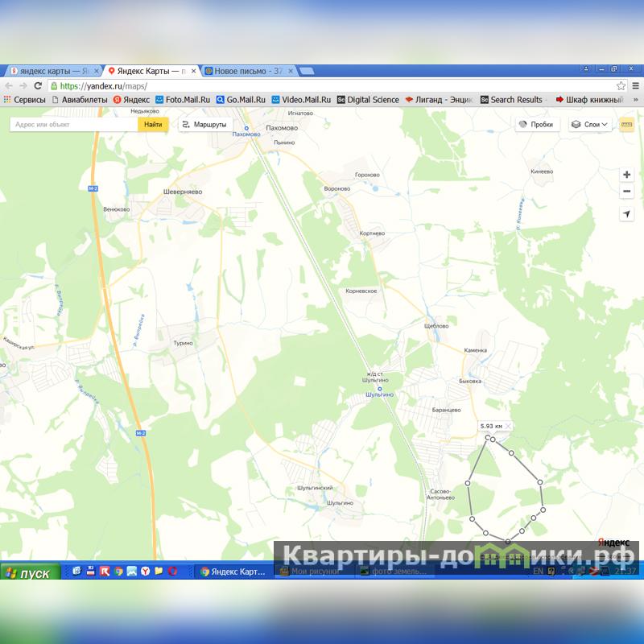The width and height of the screenshot is (644, 644).
Task: Open the Chrome hamburger menu
Action: [635, 85]
